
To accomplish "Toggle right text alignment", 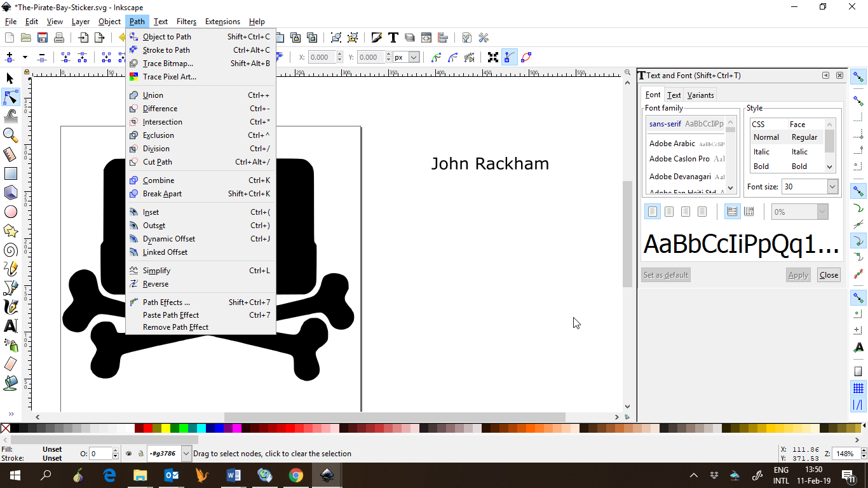I will point(686,212).
